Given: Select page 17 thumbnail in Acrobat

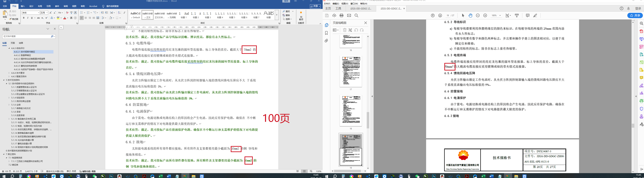Looking at the screenshot, I should (x=351, y=72).
